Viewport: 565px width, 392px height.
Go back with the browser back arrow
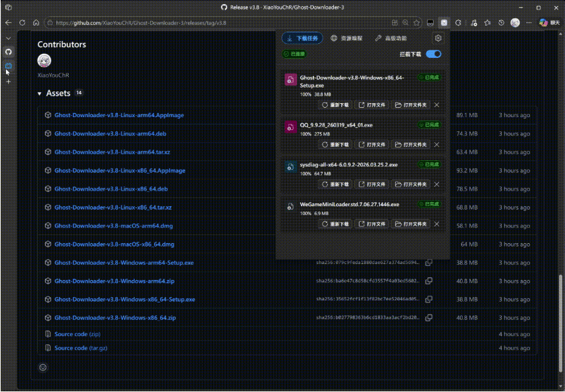coord(8,23)
